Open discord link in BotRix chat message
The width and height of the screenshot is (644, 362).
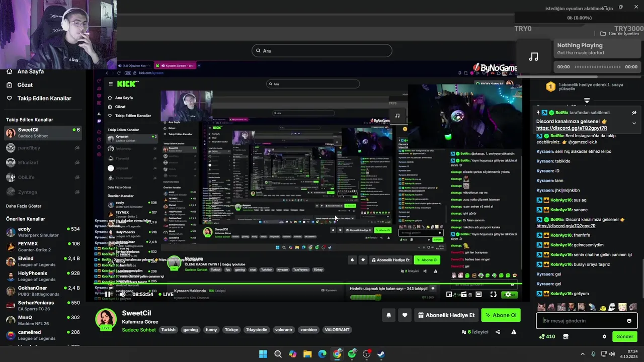pyautogui.click(x=566, y=226)
